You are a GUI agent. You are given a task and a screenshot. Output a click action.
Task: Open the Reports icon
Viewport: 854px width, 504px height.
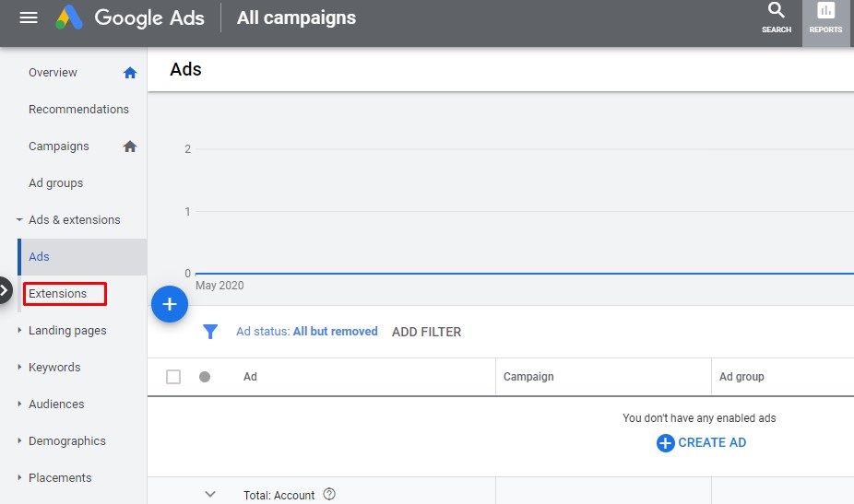(825, 18)
